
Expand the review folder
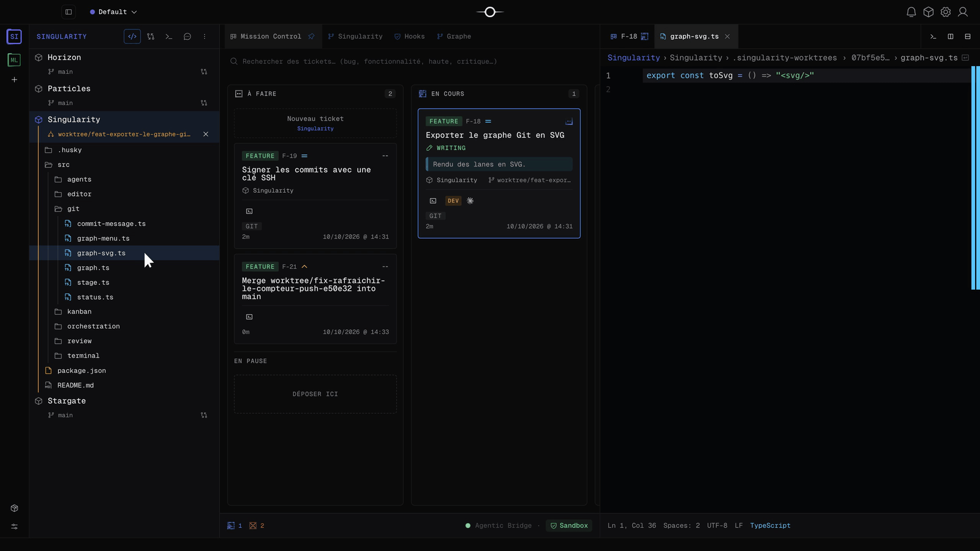pos(124,341)
